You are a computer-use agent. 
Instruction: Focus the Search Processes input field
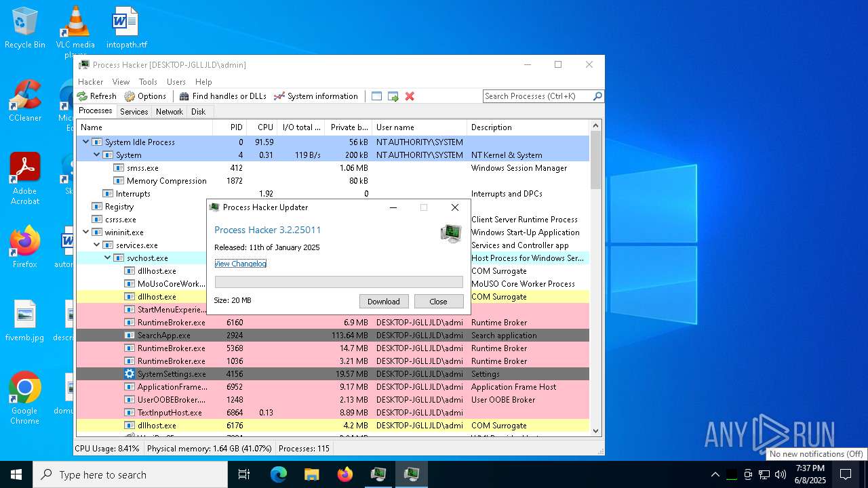(538, 96)
